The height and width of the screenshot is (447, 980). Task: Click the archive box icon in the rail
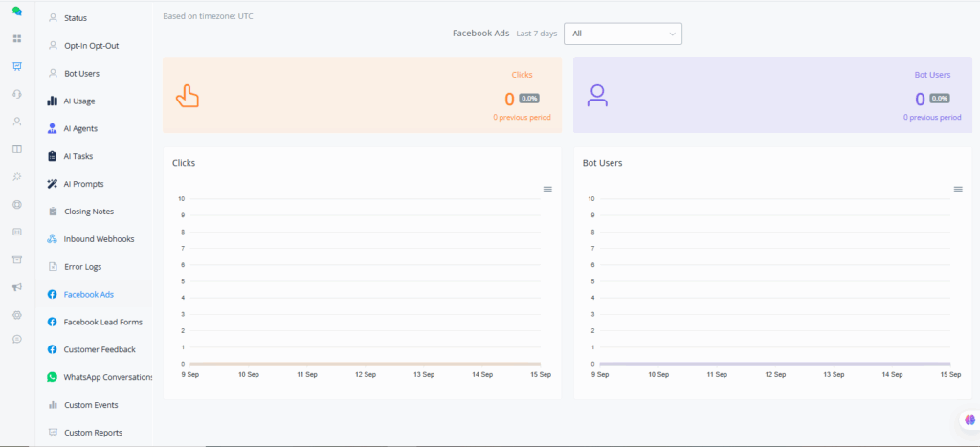coord(16,259)
